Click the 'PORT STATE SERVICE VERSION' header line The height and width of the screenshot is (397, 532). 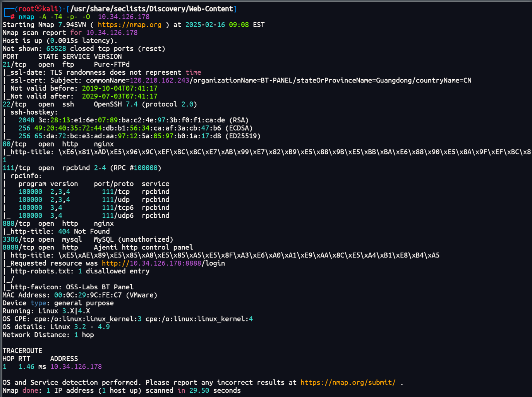click(62, 57)
